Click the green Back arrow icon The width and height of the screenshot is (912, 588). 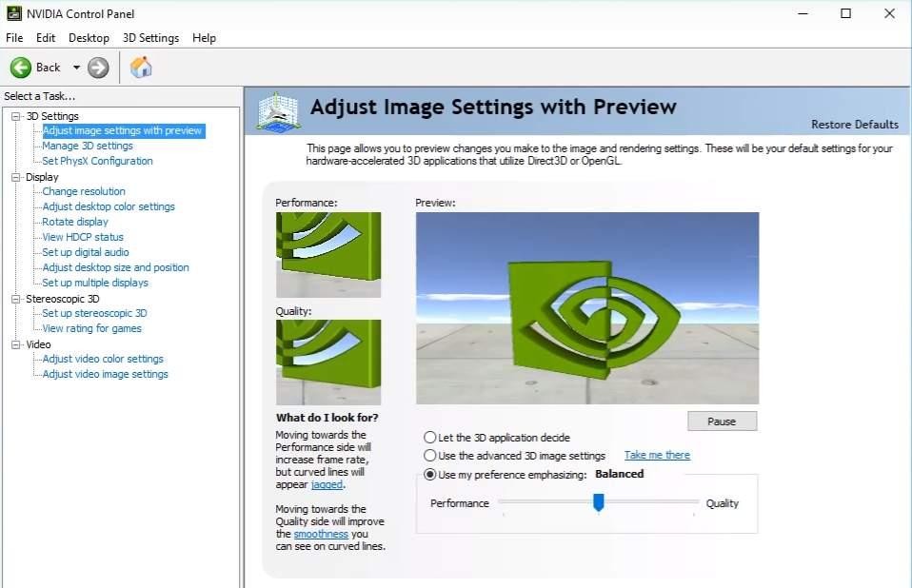click(x=21, y=68)
